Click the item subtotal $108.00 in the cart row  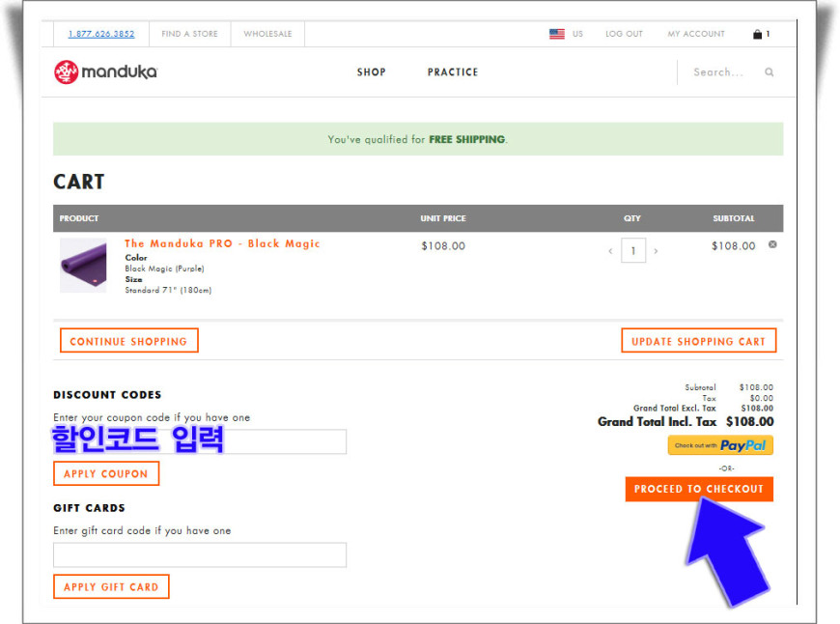coord(734,246)
